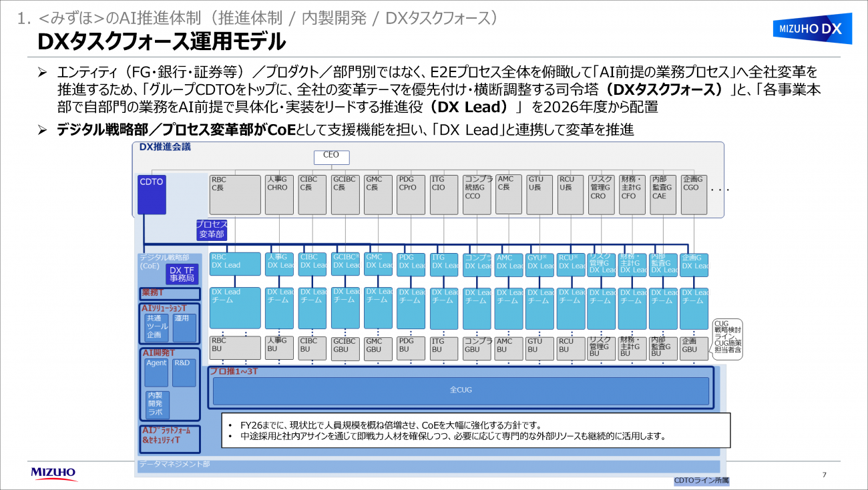Select the AI開発T heading
The height and width of the screenshot is (490, 868).
pos(158,353)
